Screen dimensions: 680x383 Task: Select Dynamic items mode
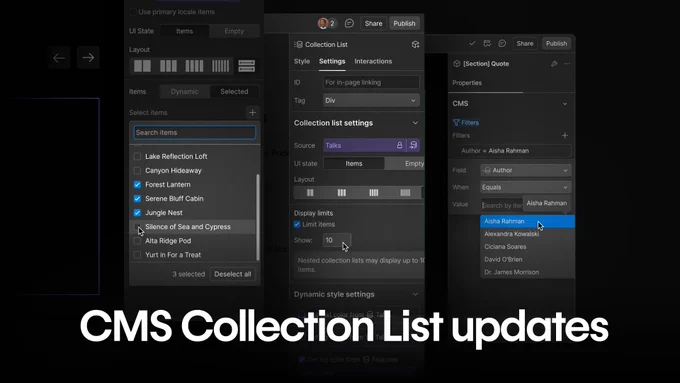point(184,92)
